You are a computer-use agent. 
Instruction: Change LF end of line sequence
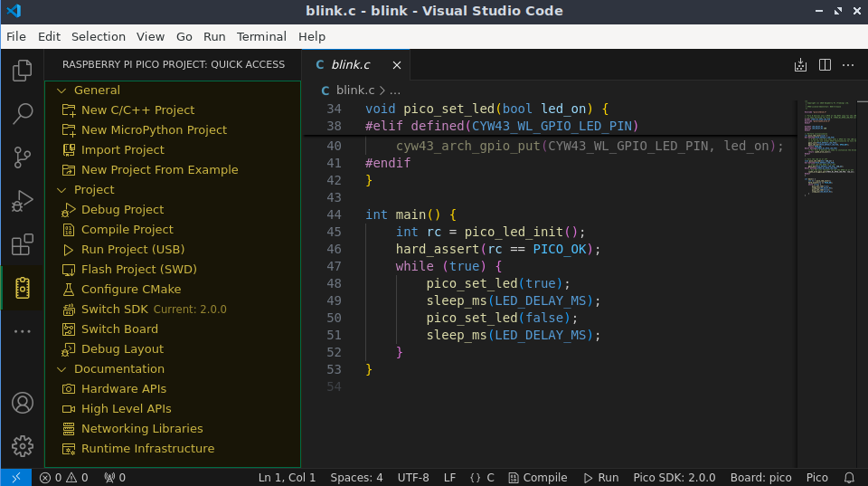coord(449,477)
